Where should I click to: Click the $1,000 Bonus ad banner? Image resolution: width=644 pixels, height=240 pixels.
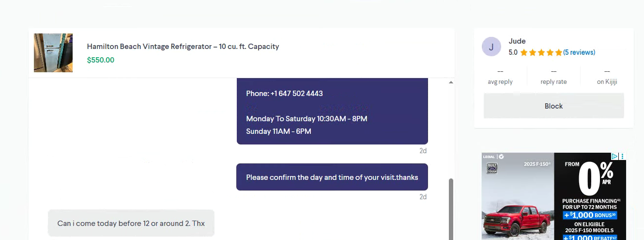click(x=590, y=215)
